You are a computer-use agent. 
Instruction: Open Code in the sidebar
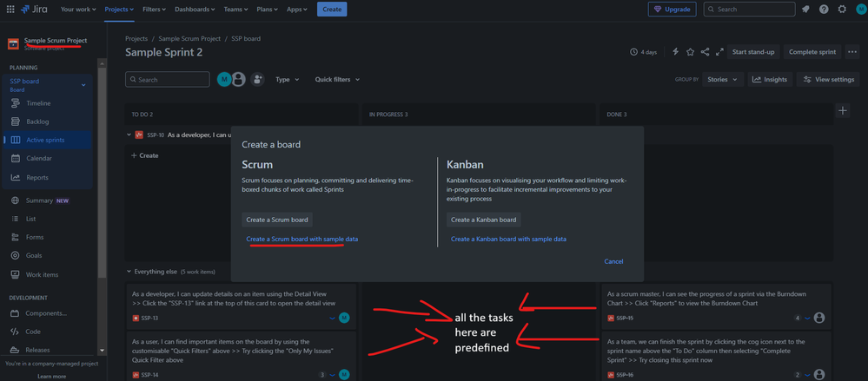click(x=33, y=332)
